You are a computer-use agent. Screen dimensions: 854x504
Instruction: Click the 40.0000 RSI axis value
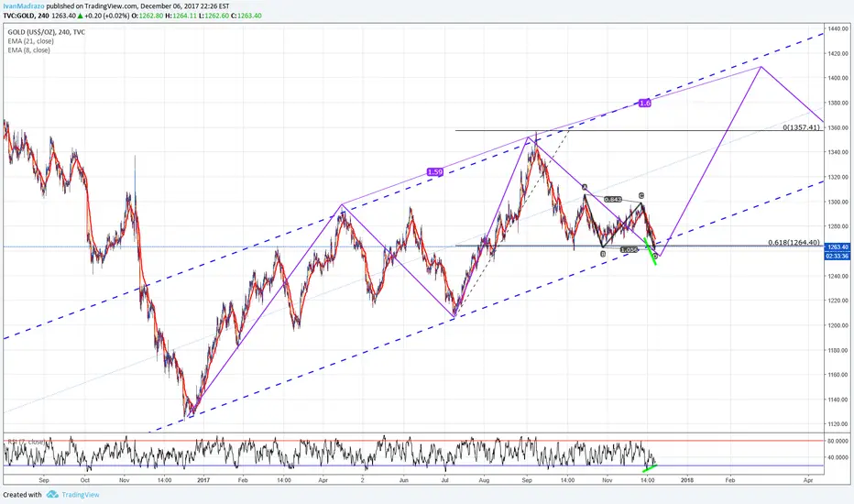[838, 457]
